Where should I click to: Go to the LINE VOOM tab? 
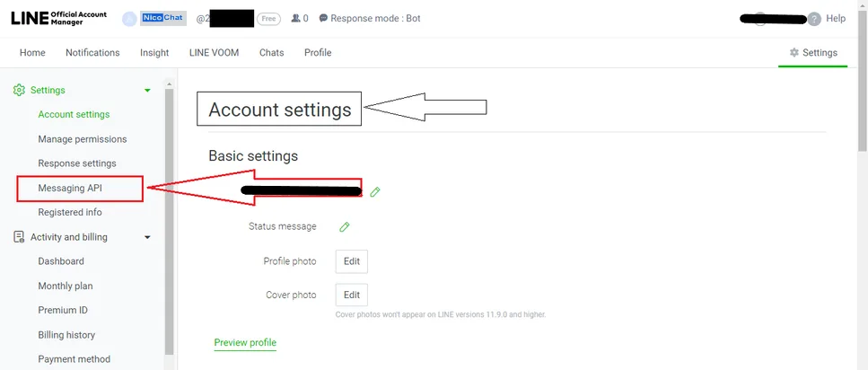click(x=214, y=53)
